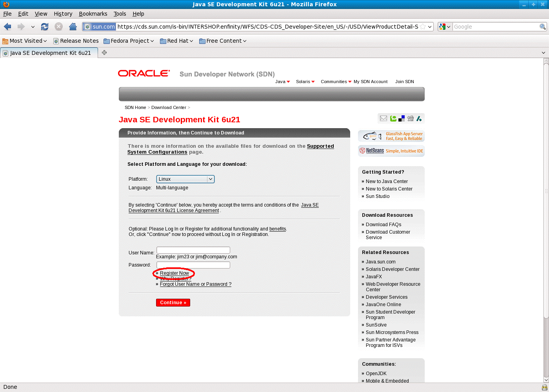This screenshot has width=549, height=392.
Task: Click the security padlock icon in status bar
Action: (x=544, y=387)
